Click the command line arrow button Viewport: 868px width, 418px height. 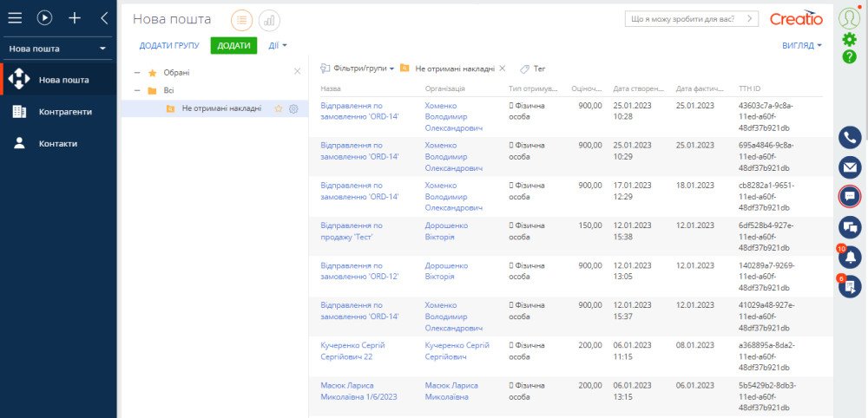pyautogui.click(x=750, y=19)
